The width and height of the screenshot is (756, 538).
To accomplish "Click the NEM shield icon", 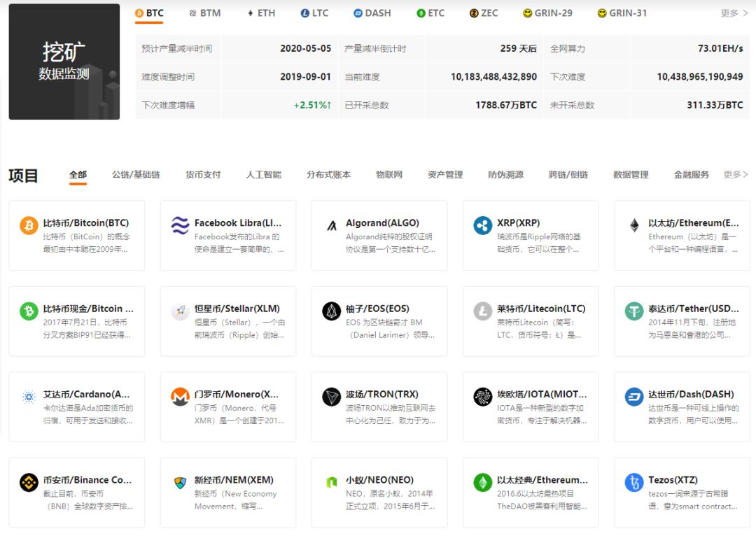I will point(181,482).
